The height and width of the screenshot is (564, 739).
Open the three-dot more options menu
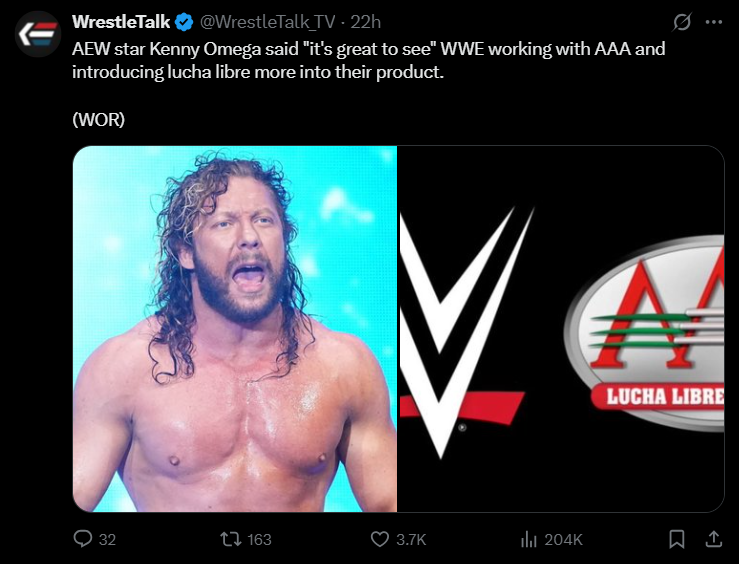click(713, 22)
